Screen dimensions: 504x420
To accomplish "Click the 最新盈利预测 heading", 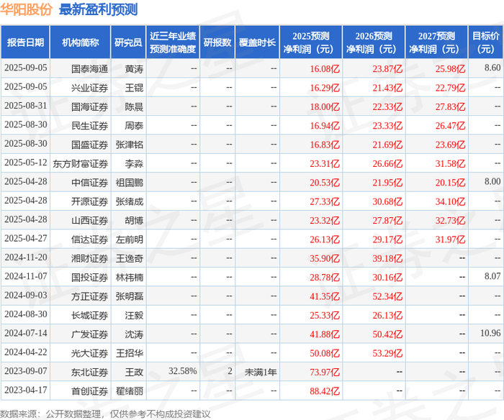I will (99, 9).
